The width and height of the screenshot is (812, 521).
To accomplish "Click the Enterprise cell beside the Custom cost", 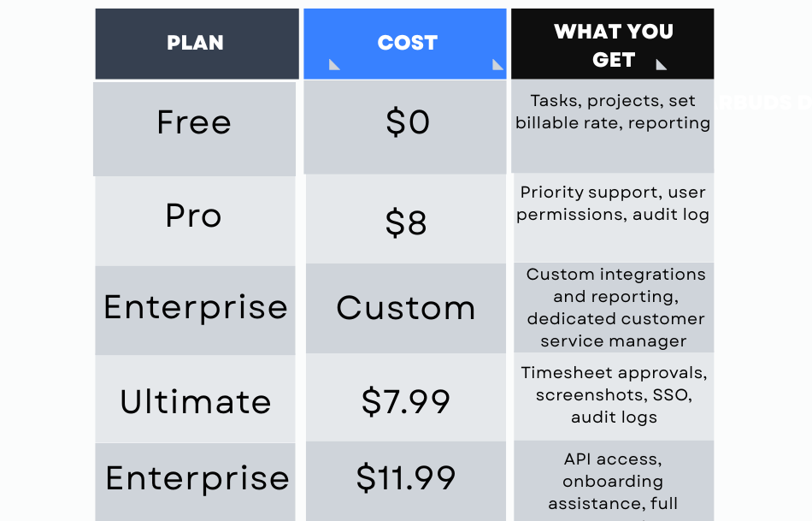I will 195,310.
